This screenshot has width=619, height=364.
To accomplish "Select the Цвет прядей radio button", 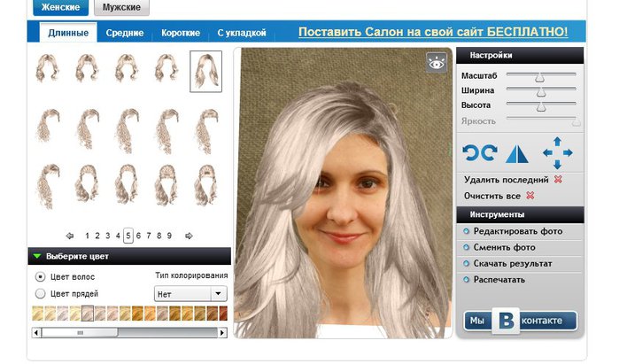I will [40, 294].
